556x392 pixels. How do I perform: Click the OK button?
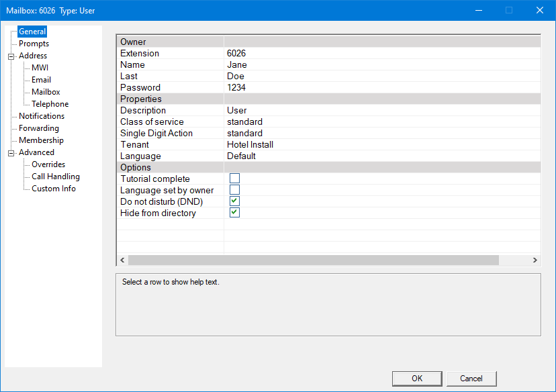point(417,379)
